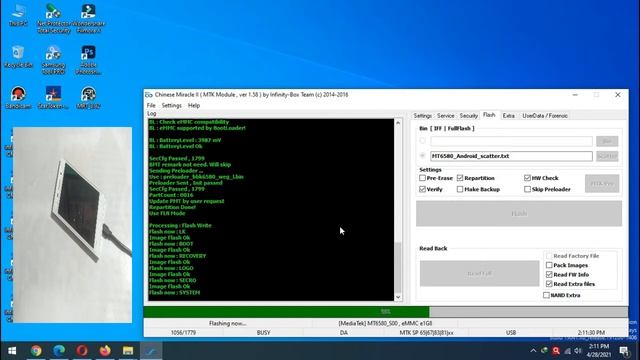Switch to the Extra tab
Screen dimensions: 640x360
pos(509,116)
